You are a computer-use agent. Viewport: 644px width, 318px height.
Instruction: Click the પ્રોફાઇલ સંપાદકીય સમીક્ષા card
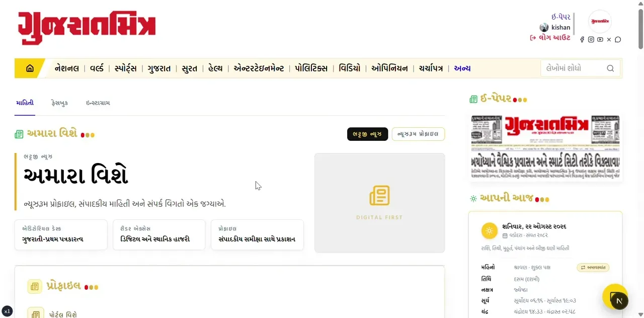tap(257, 234)
